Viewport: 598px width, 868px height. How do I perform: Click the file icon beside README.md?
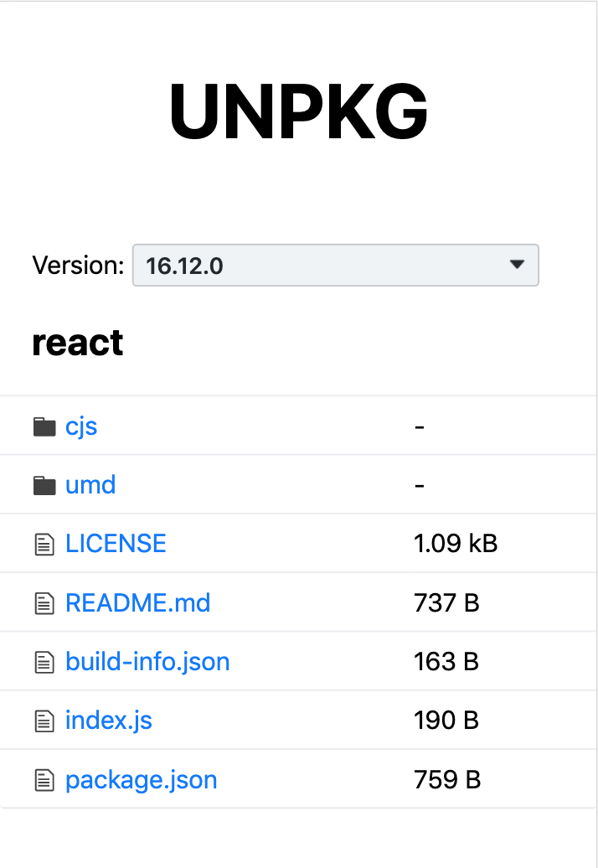click(44, 603)
